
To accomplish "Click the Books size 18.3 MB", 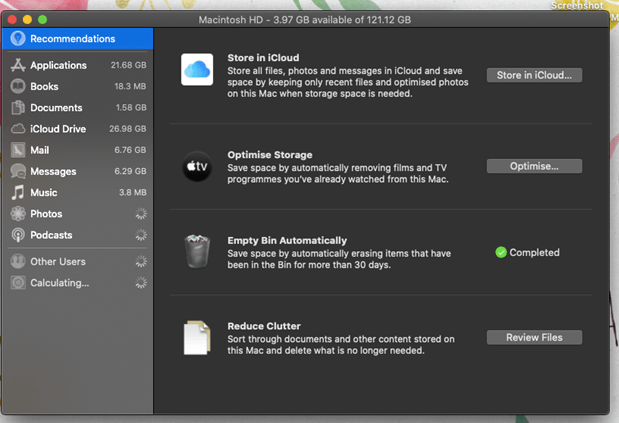I will (130, 86).
